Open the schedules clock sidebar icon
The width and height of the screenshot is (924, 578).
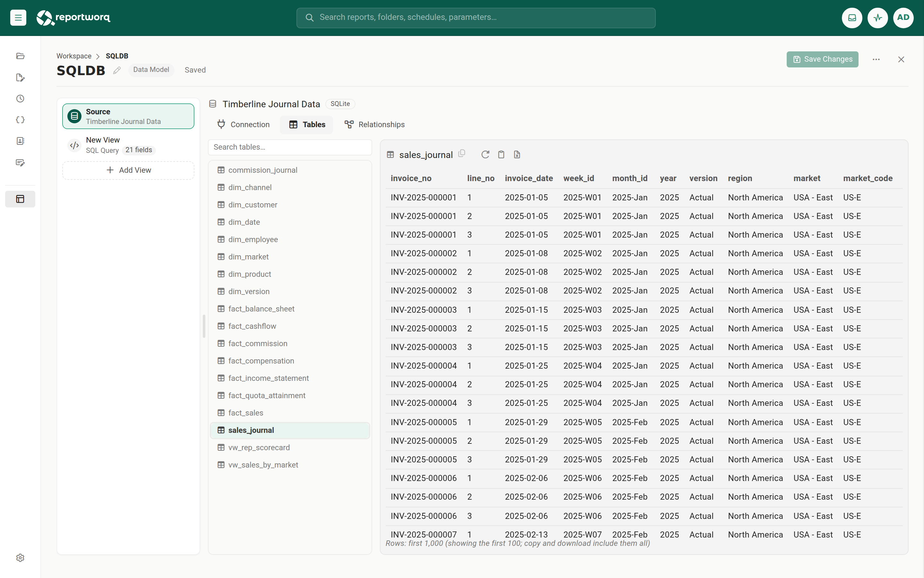pyautogui.click(x=20, y=99)
